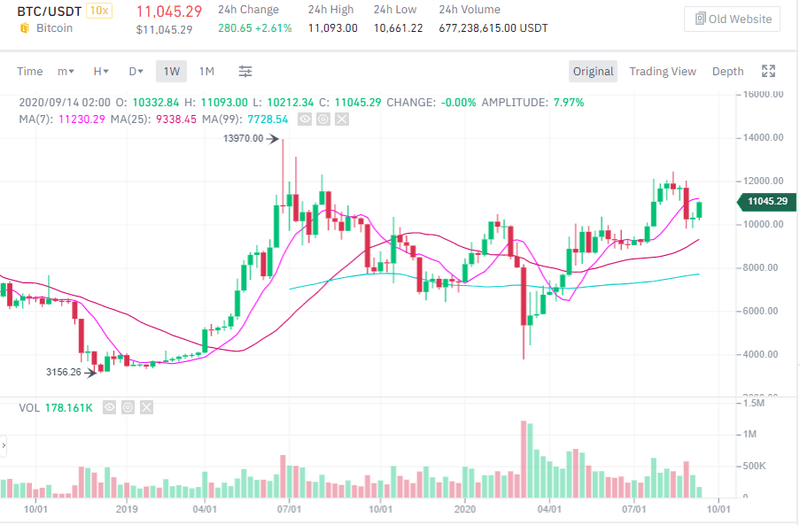Expand chart to fullscreen
This screenshot has height=525, width=800.
(x=768, y=71)
